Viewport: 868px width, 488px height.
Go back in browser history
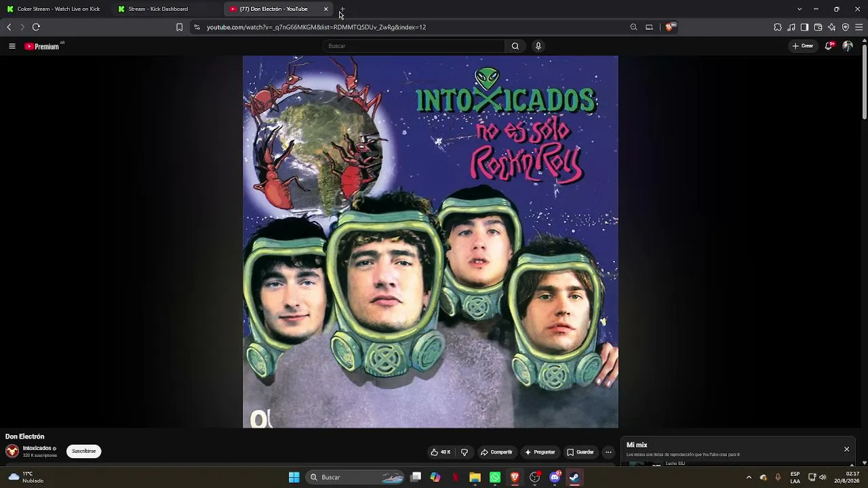(x=9, y=27)
